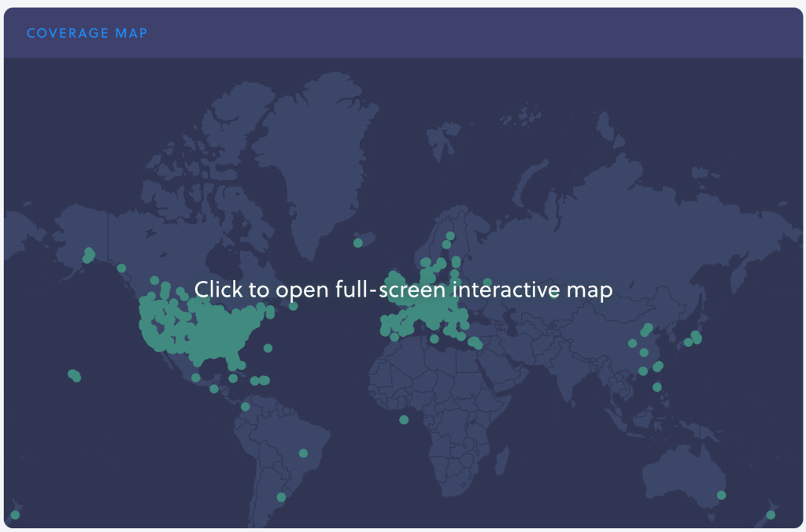Click the coverage dot on Iceland
Viewport: 806px width, 532px height.
coord(358,242)
